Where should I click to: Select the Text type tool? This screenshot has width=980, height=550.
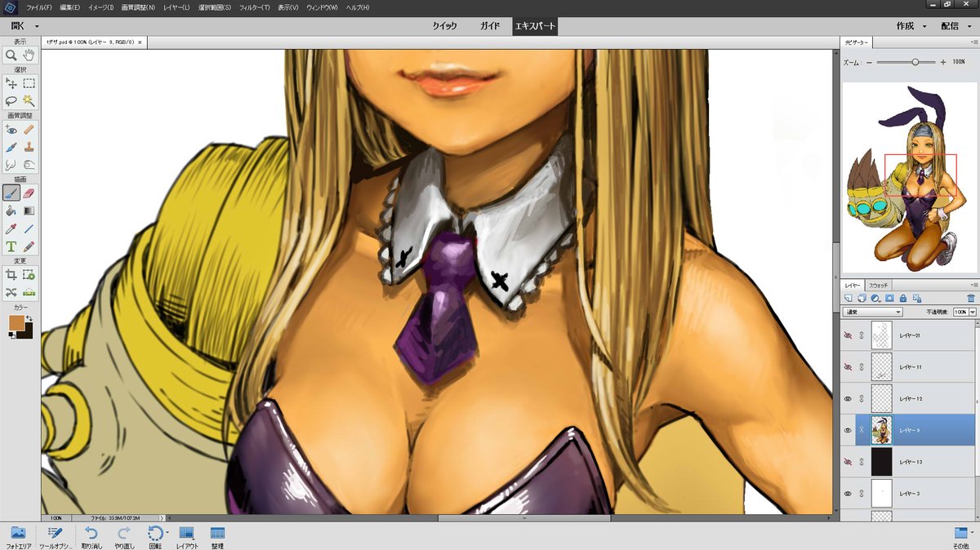coord(11,246)
